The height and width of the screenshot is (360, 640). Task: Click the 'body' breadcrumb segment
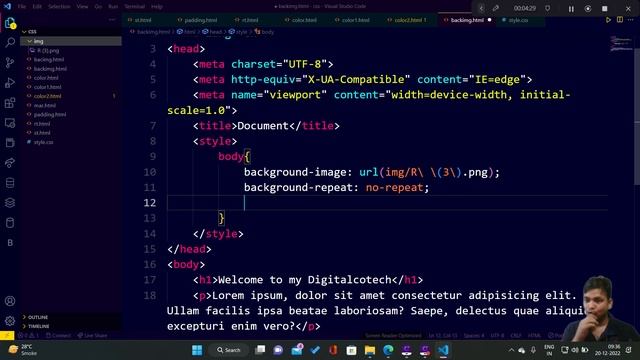(264, 32)
